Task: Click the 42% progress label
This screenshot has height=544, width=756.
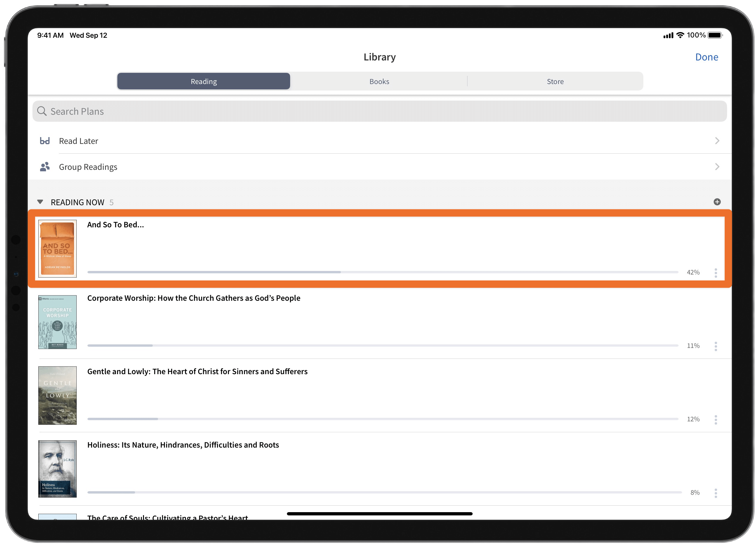Action: [x=693, y=272]
